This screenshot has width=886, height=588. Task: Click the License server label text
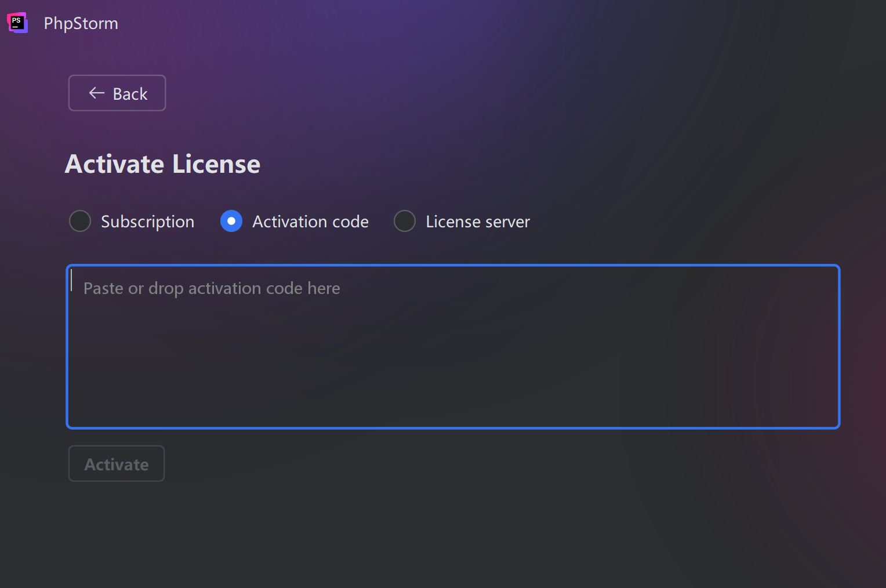click(x=478, y=222)
